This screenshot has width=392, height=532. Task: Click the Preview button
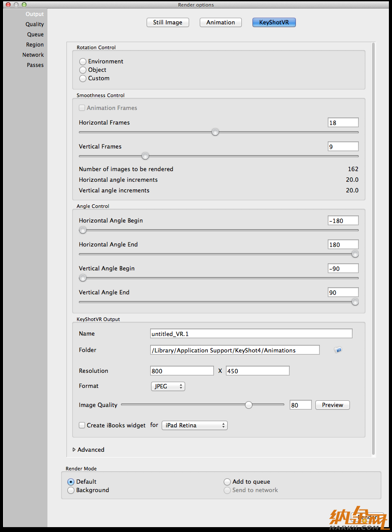pyautogui.click(x=332, y=405)
